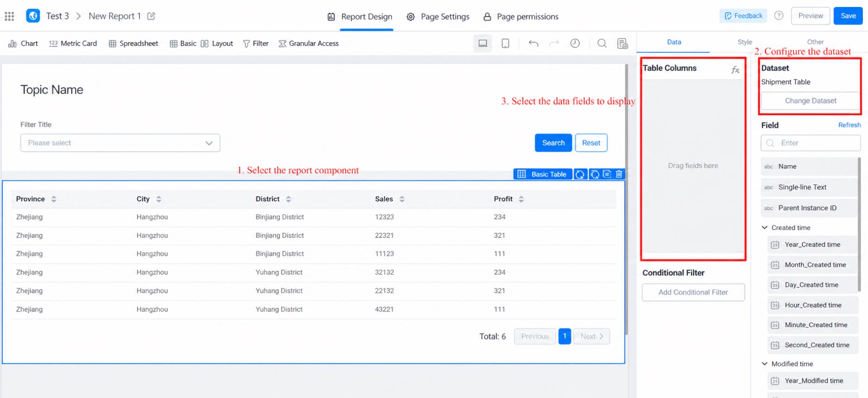Open the apps grid menu icon
Viewport: 868px width, 398px height.
[x=9, y=16]
